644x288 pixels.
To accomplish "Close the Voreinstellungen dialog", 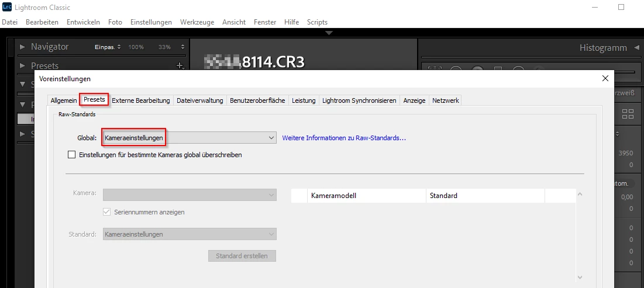I will click(605, 78).
